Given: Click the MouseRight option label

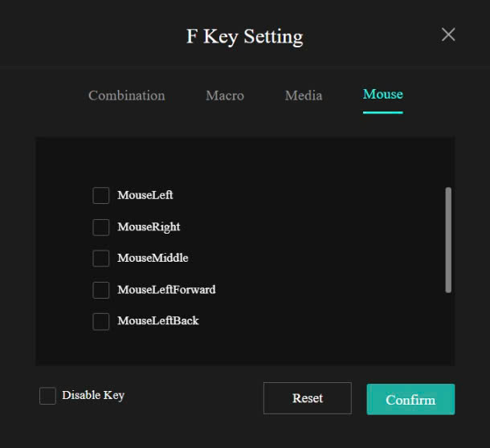Looking at the screenshot, I should 149,227.
